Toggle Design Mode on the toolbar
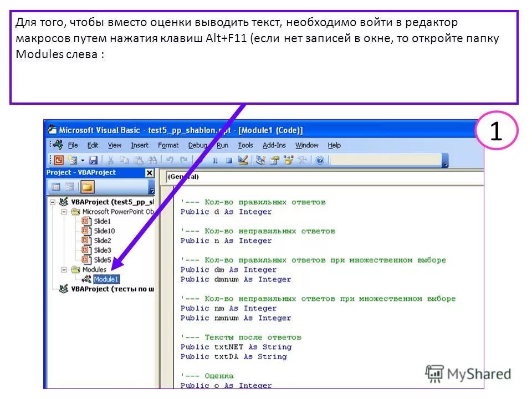 coord(242,161)
